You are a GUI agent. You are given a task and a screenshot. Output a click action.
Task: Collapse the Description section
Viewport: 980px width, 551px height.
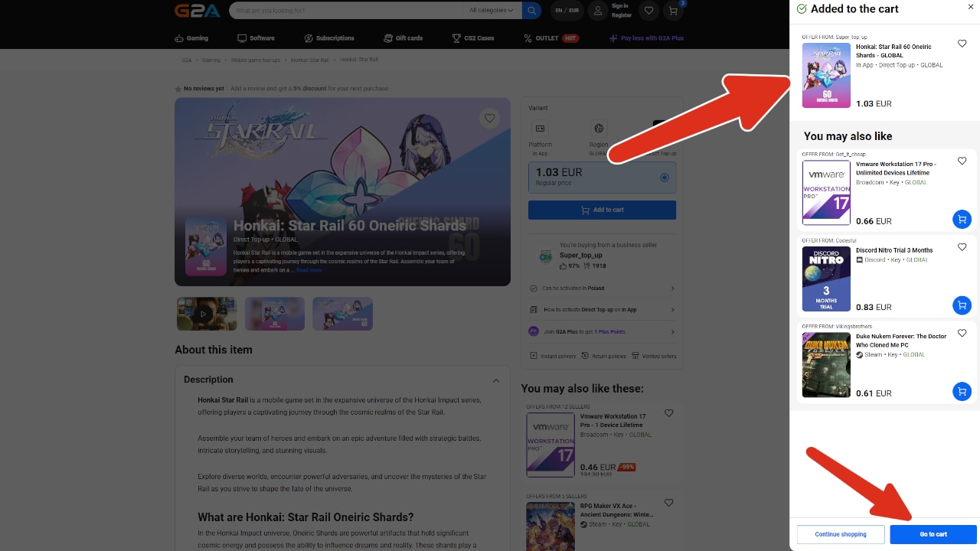(x=495, y=380)
